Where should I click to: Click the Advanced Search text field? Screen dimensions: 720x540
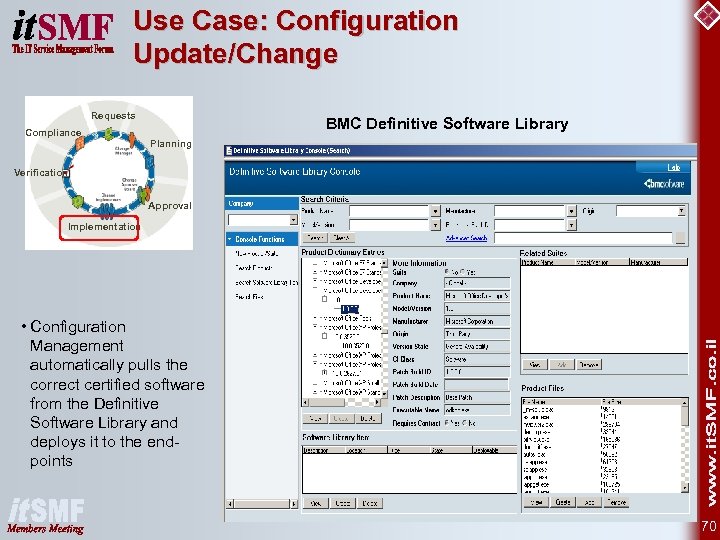(x=584, y=238)
